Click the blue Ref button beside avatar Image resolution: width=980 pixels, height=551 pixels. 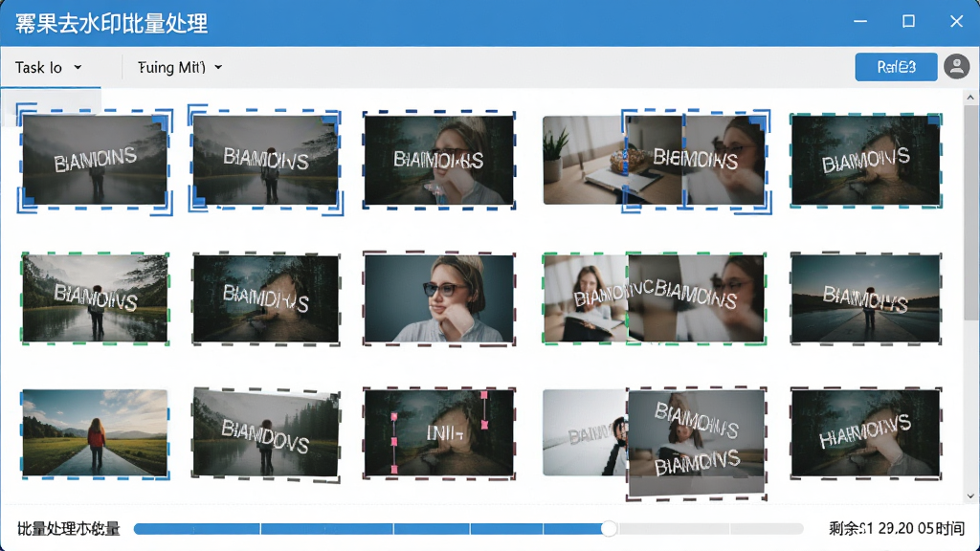point(896,67)
